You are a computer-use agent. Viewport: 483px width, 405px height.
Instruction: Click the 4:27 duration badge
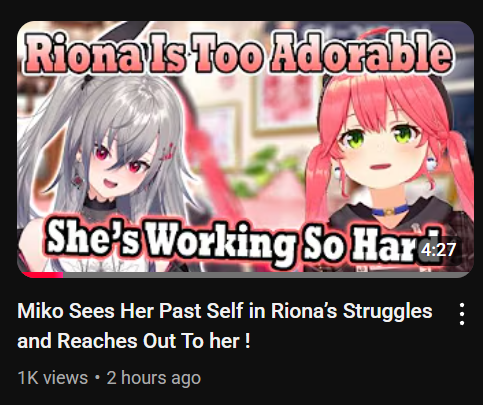(x=438, y=250)
